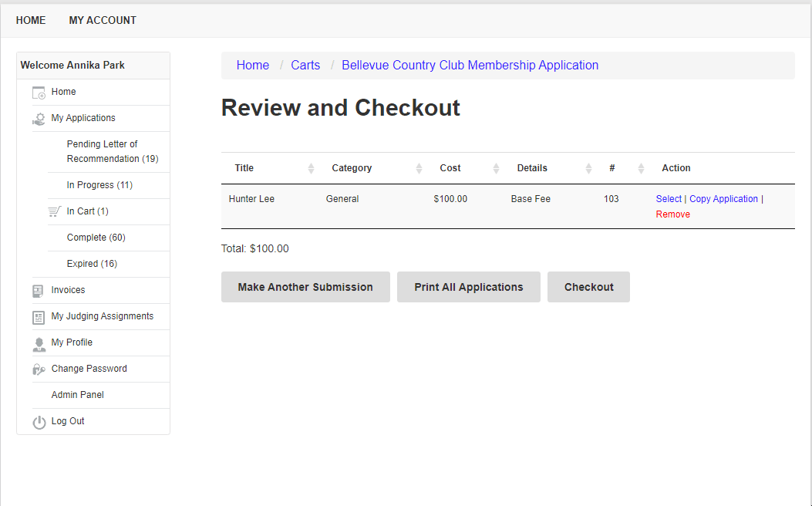
Task: Click the Invoices icon in the sidebar
Action: (39, 291)
